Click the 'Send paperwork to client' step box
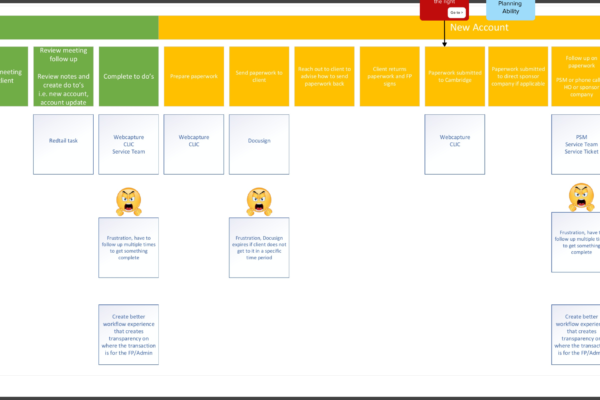The height and width of the screenshot is (400, 600). point(259,76)
